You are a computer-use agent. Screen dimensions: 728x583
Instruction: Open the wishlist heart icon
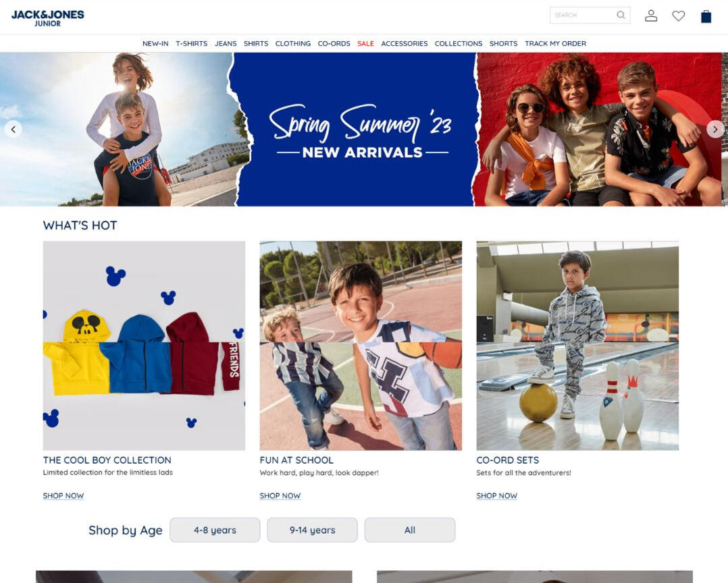tap(678, 16)
